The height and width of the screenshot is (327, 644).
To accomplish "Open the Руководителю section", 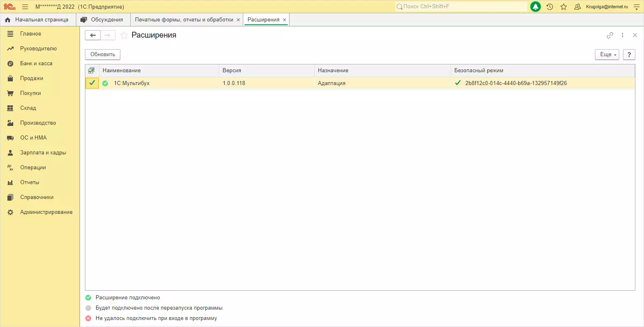I will (x=40, y=49).
